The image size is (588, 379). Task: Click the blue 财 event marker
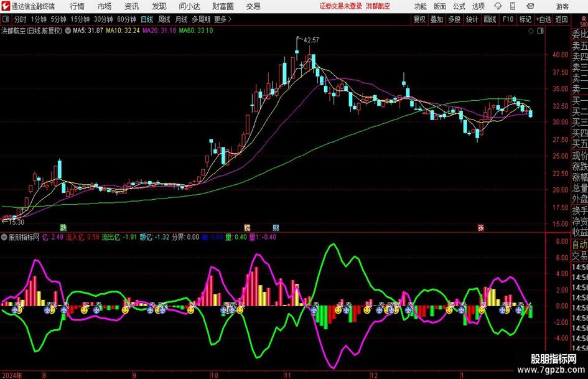(x=276, y=227)
